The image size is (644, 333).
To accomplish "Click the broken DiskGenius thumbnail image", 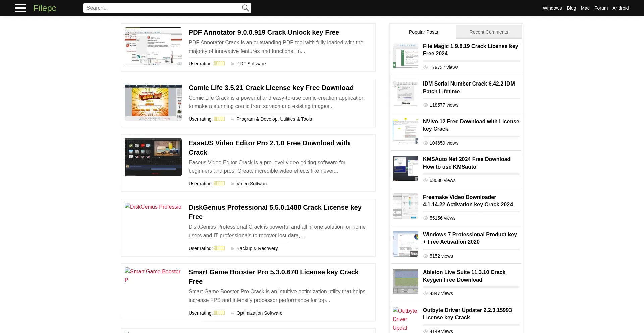I will tap(153, 207).
